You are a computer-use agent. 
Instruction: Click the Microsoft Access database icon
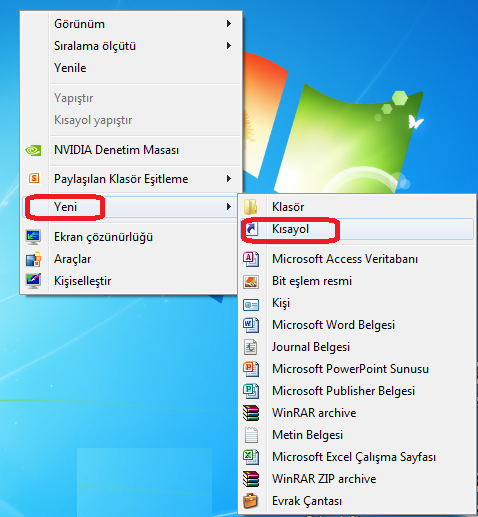[x=251, y=259]
